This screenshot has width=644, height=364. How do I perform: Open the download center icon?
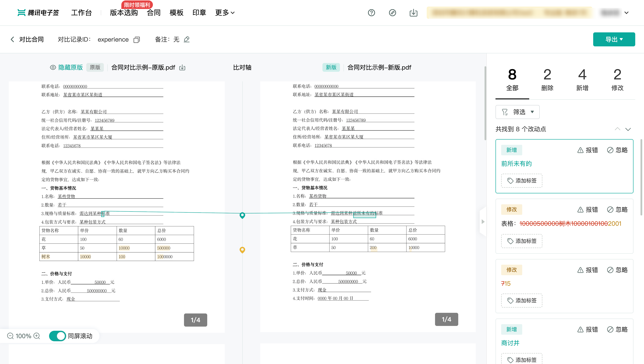coord(413,12)
